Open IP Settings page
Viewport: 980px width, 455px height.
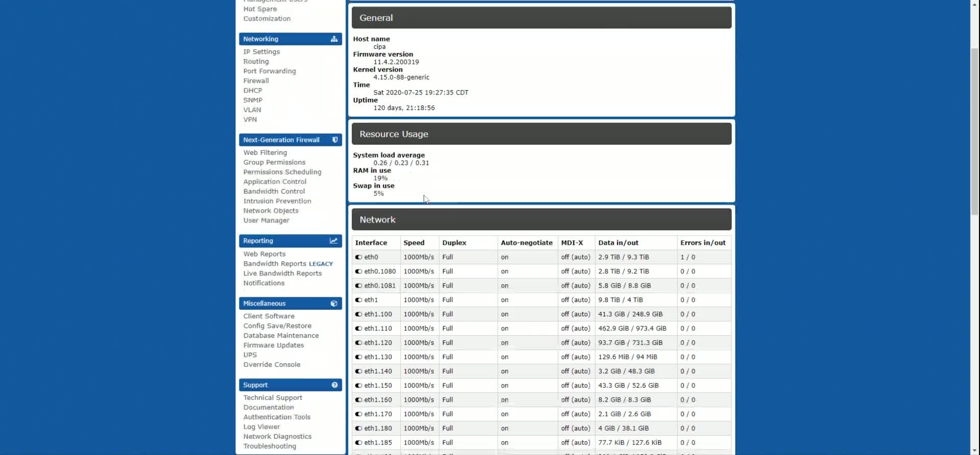tap(261, 52)
